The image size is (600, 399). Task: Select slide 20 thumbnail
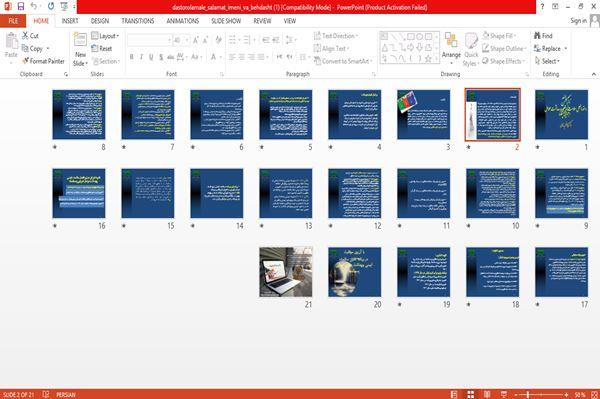[355, 272]
